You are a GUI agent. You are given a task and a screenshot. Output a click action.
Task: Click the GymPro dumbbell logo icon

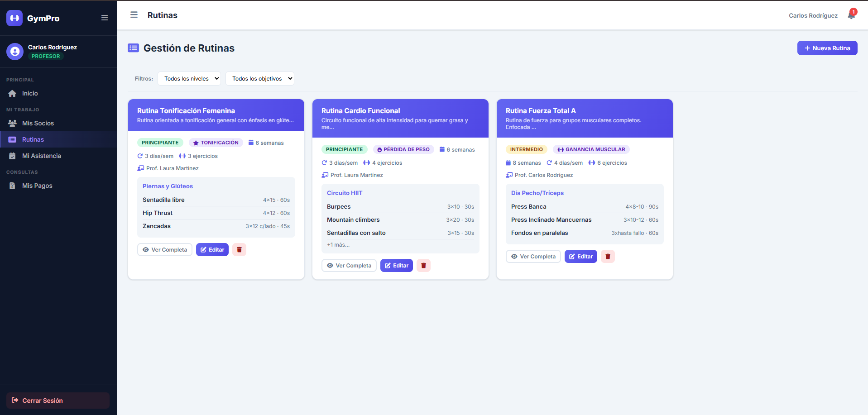click(14, 18)
